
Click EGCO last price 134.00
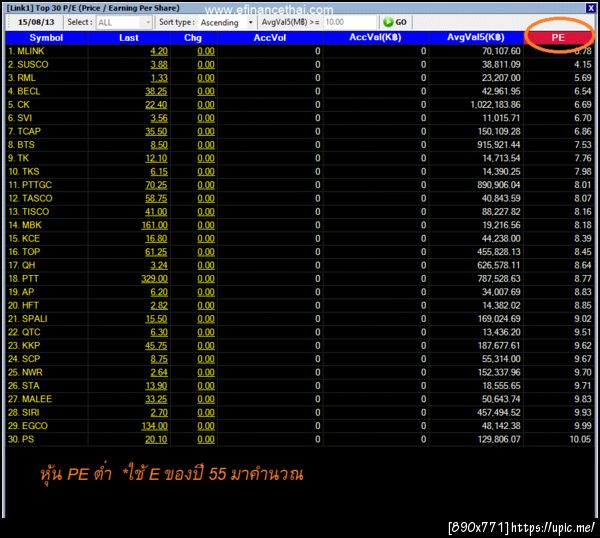coord(154,426)
